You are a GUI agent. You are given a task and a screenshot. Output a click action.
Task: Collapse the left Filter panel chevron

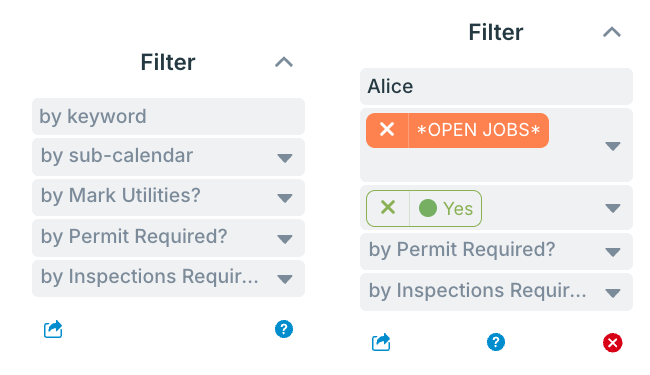[284, 63]
